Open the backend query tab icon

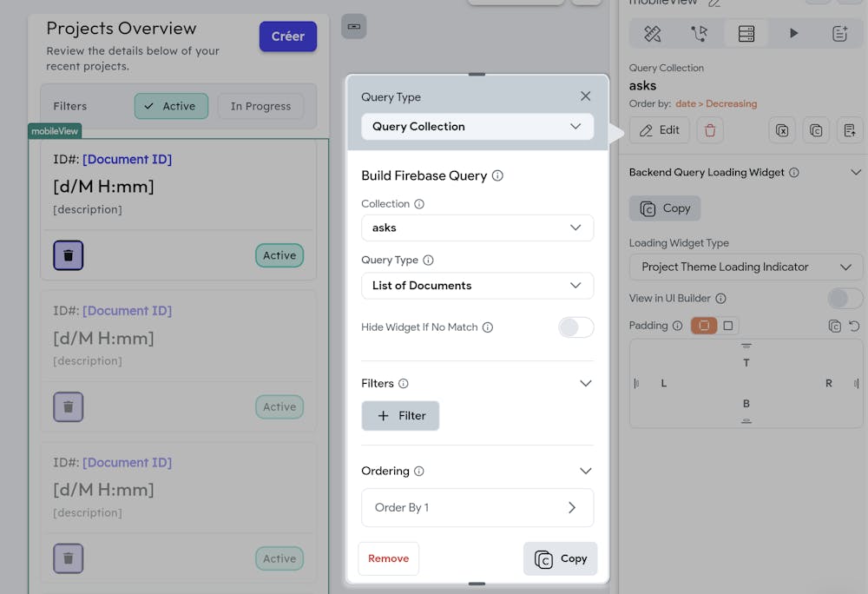746,34
